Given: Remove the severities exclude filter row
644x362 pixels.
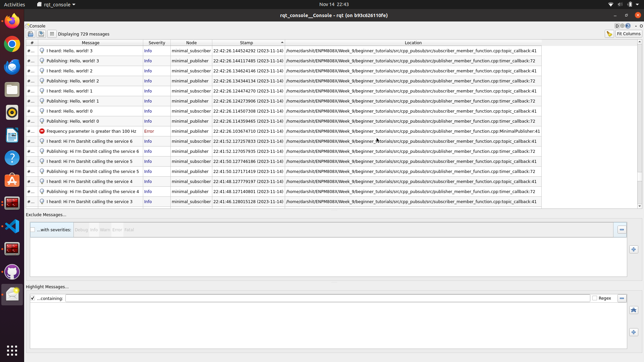Looking at the screenshot, I should (x=622, y=230).
